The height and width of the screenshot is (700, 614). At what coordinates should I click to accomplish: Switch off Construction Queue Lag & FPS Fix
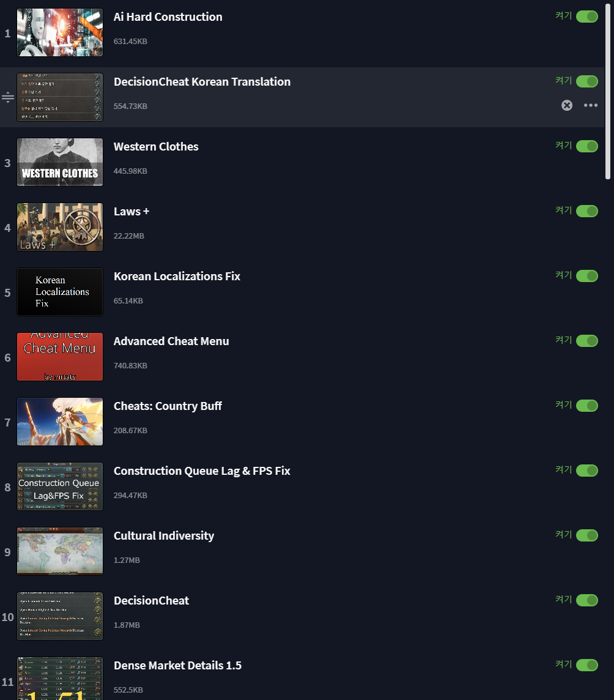pos(586,470)
